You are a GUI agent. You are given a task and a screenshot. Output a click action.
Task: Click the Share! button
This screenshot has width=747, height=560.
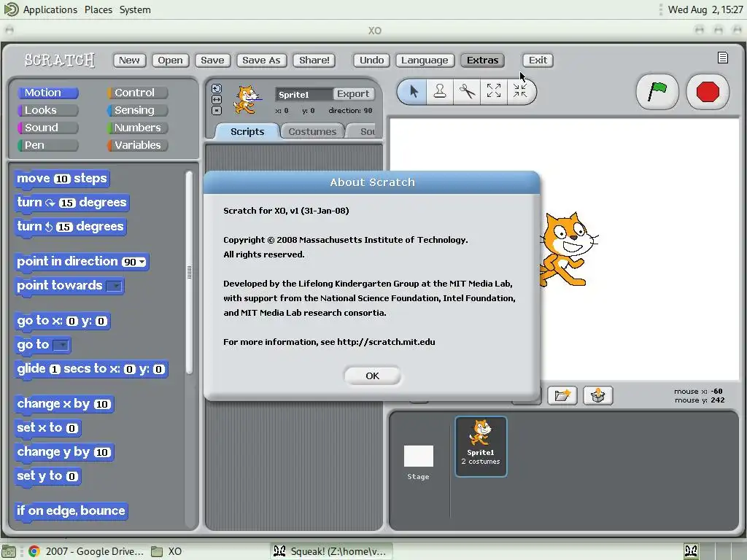point(314,60)
